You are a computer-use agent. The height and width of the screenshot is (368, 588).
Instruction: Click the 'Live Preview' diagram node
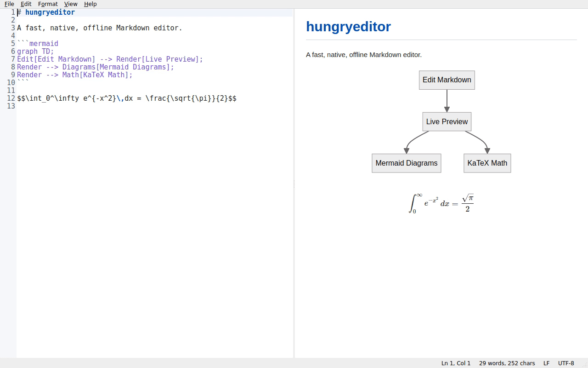[447, 122]
